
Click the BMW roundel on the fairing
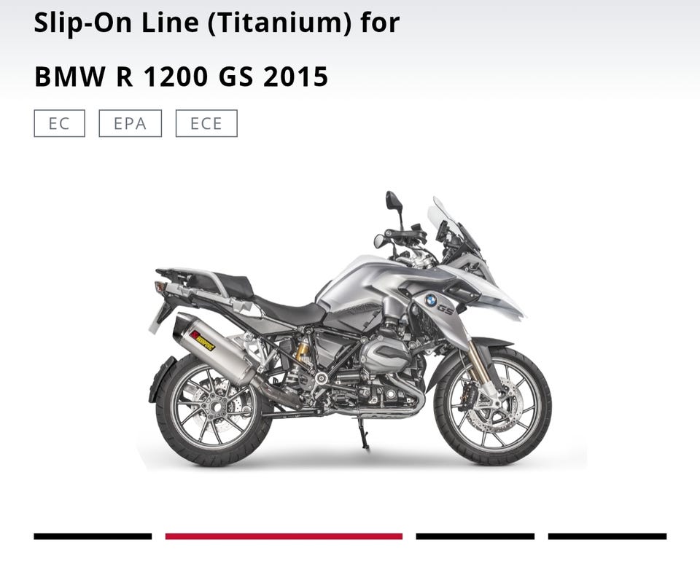tap(430, 300)
